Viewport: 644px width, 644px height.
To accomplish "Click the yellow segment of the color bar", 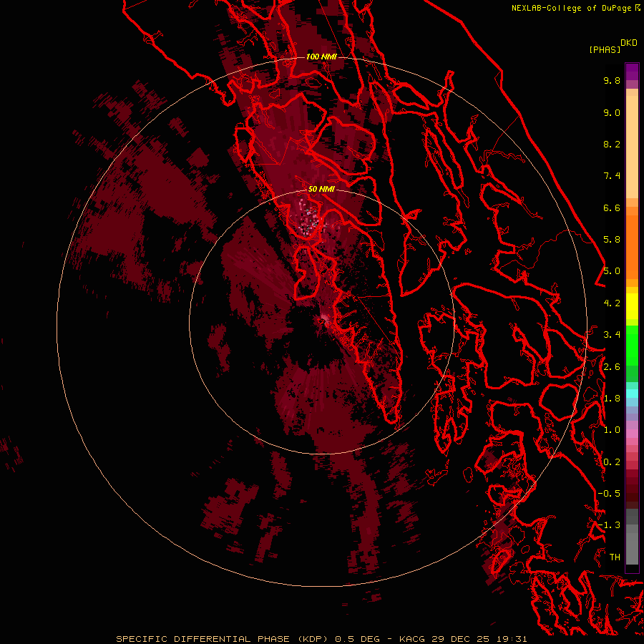I will pyautogui.click(x=632, y=306).
